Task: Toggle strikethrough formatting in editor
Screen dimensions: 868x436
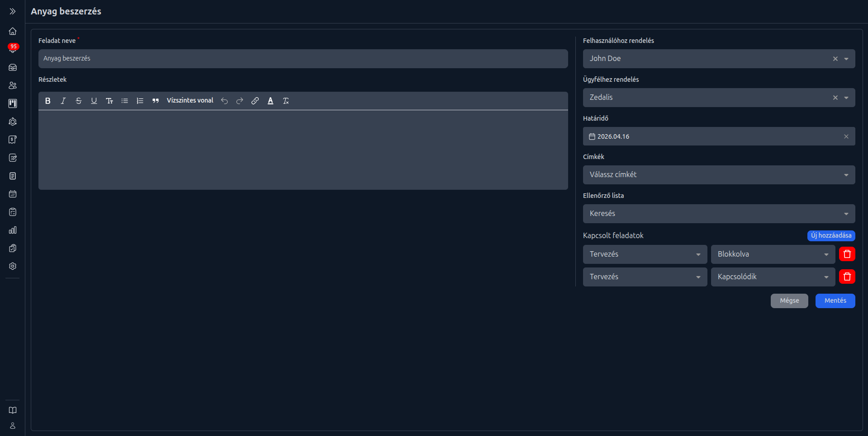Action: (79, 101)
